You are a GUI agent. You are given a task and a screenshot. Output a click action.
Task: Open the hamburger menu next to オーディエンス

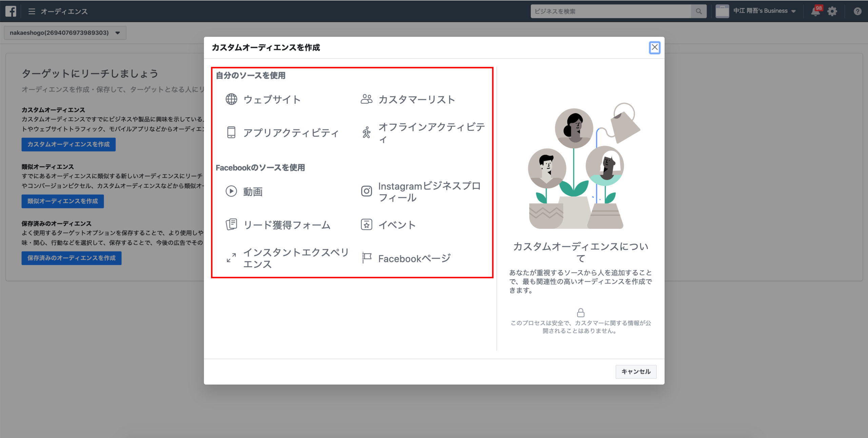[32, 11]
